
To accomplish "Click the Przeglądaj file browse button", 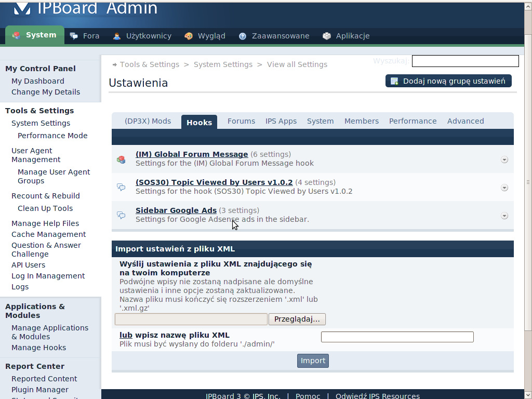I will tap(297, 319).
